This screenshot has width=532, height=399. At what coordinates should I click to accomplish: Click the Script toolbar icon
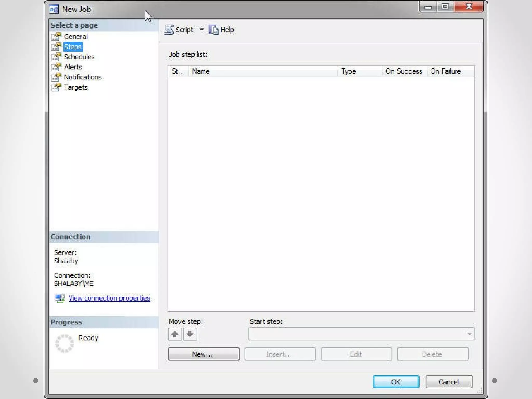(x=169, y=30)
